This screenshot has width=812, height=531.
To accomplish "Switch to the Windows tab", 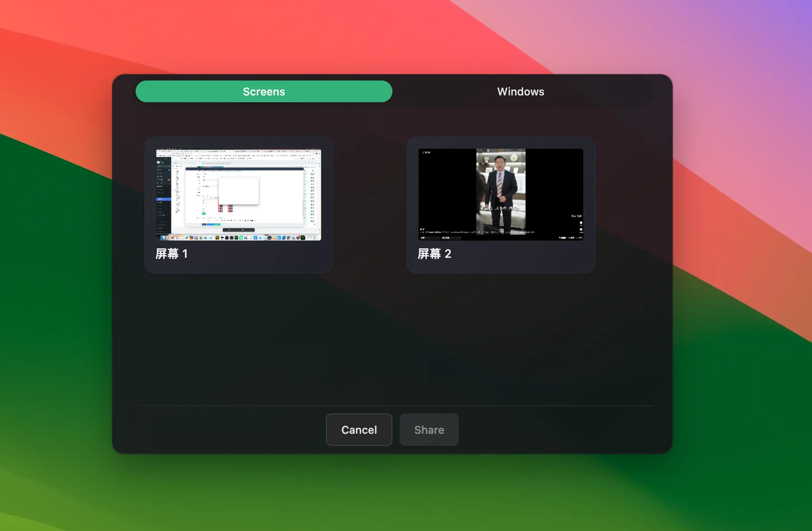I will (x=520, y=92).
